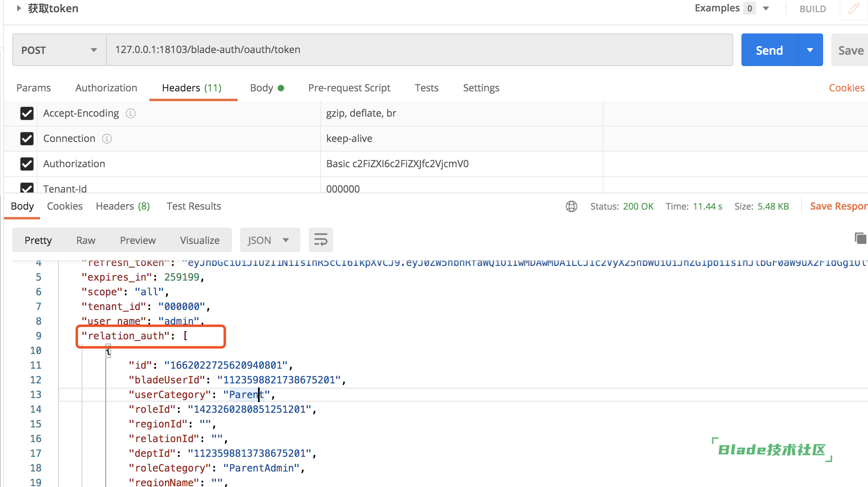Screen dimensions: 868x487
Task: Uncheck the Tenant-Id header checkbox
Action: click(x=27, y=188)
